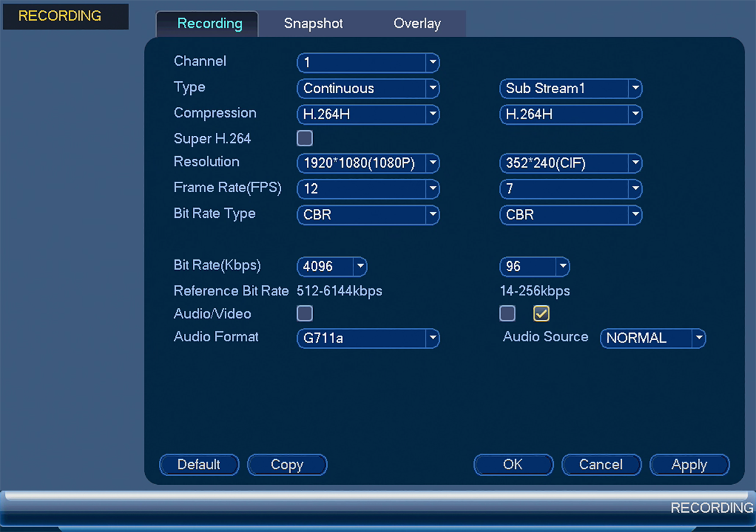Screen dimensions: 756x532
Task: Switch to the Snapshot tab
Action: pyautogui.click(x=314, y=24)
